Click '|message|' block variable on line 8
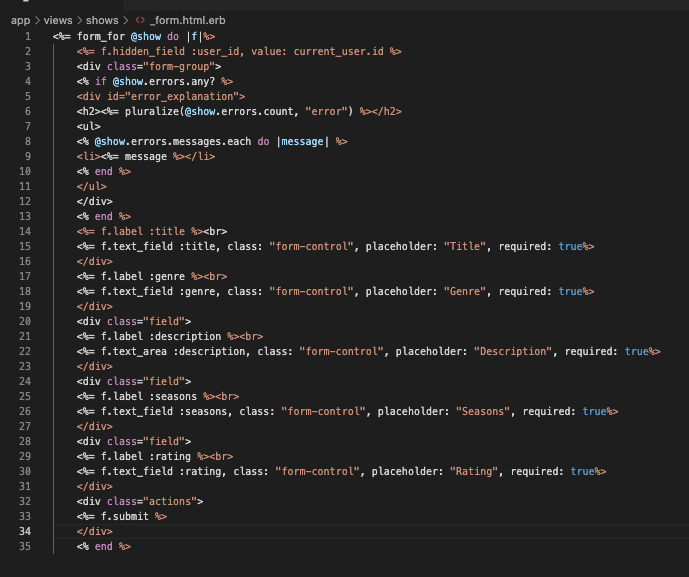The height and width of the screenshot is (577, 689). click(302, 142)
